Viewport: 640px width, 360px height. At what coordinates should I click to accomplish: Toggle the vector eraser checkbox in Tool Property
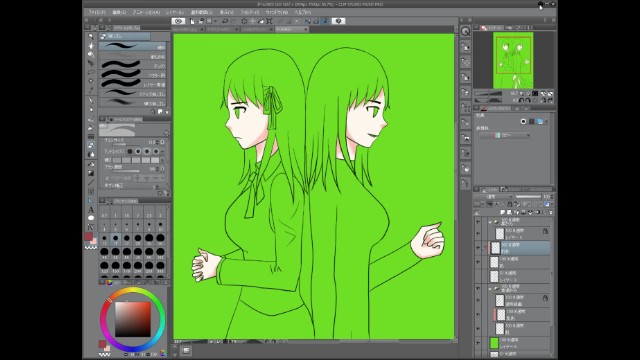point(107,178)
